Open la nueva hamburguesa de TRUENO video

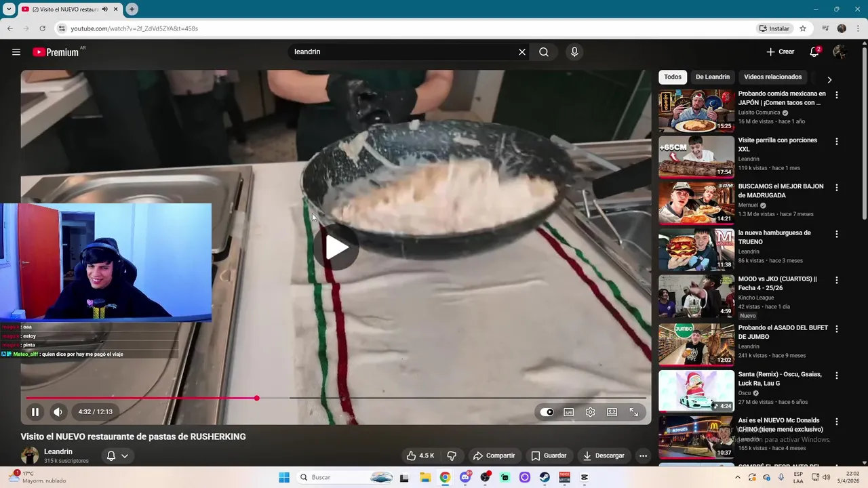tap(696, 250)
